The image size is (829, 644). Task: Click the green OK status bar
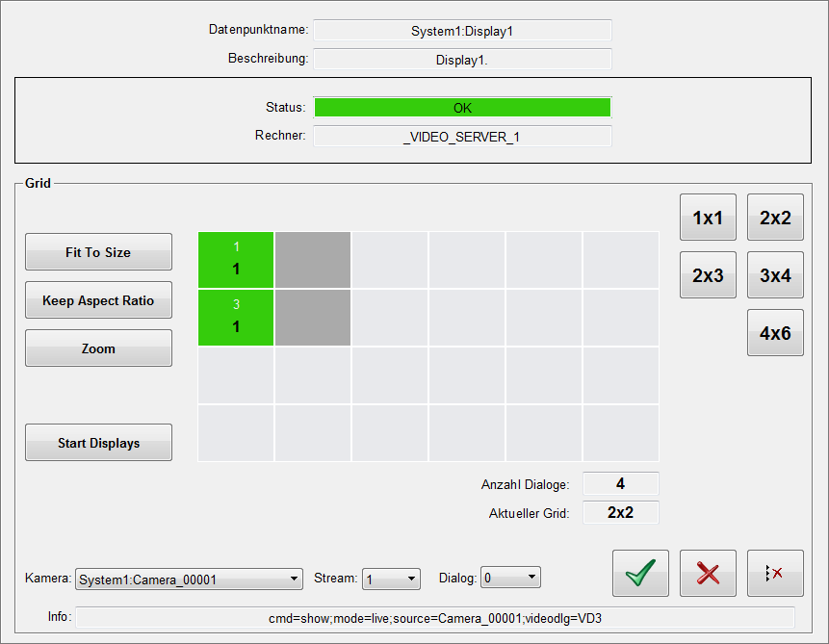click(x=462, y=108)
